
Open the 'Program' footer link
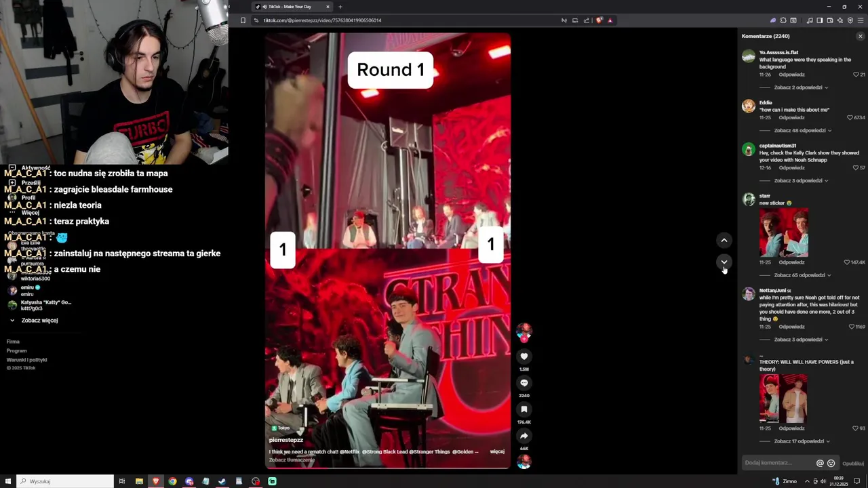[x=16, y=351]
